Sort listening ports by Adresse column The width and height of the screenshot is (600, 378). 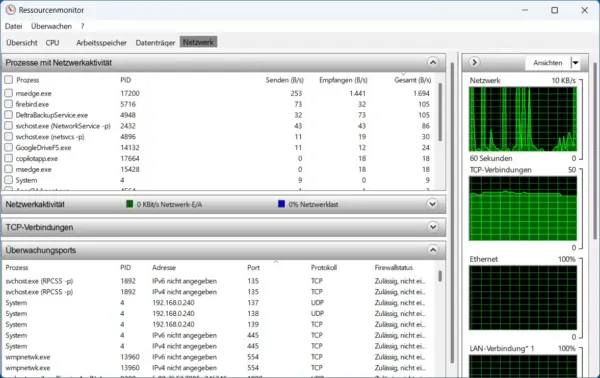click(x=164, y=267)
